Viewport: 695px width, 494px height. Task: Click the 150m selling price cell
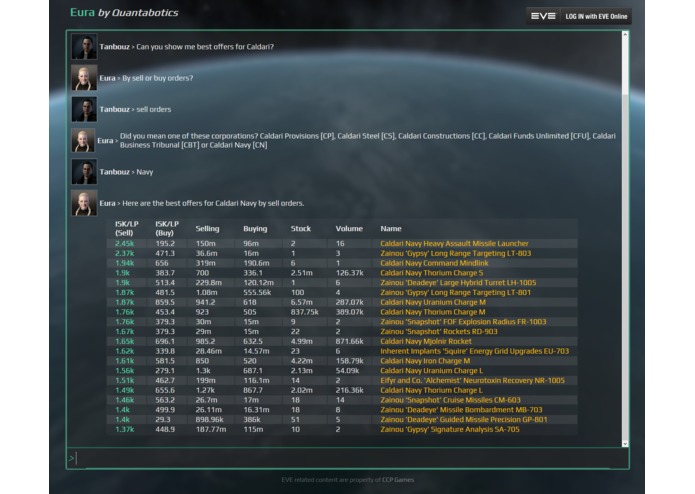(205, 243)
